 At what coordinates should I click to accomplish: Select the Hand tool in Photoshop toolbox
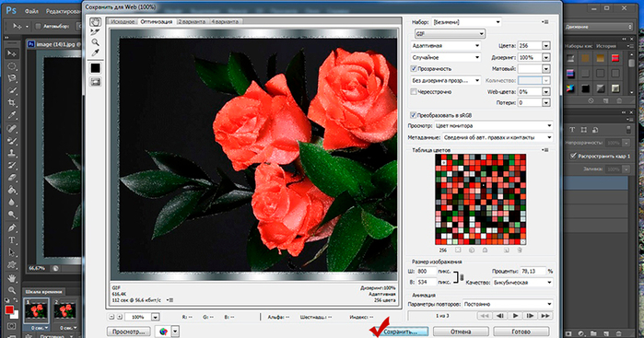[x=11, y=278]
